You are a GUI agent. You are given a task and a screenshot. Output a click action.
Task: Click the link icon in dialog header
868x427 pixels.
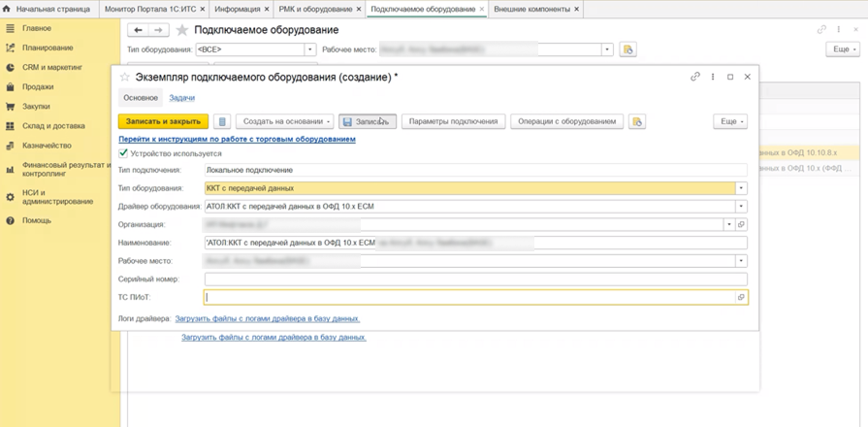pyautogui.click(x=695, y=77)
